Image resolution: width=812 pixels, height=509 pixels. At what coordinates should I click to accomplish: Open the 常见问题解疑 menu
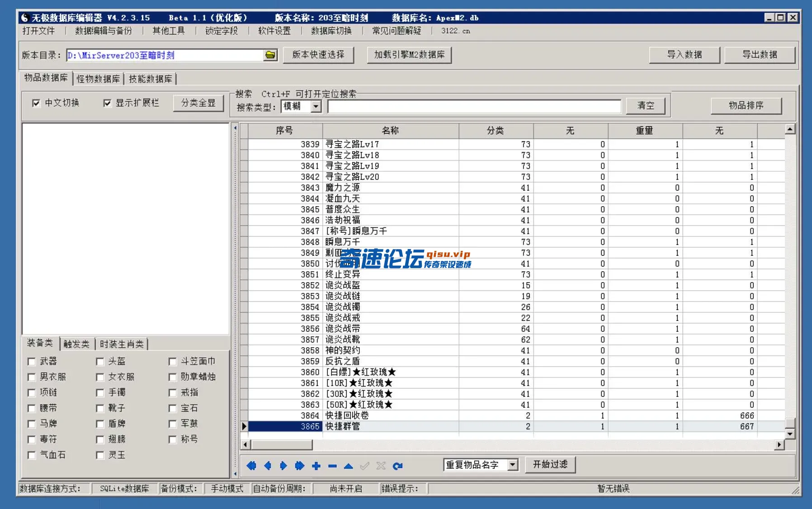pos(397,31)
